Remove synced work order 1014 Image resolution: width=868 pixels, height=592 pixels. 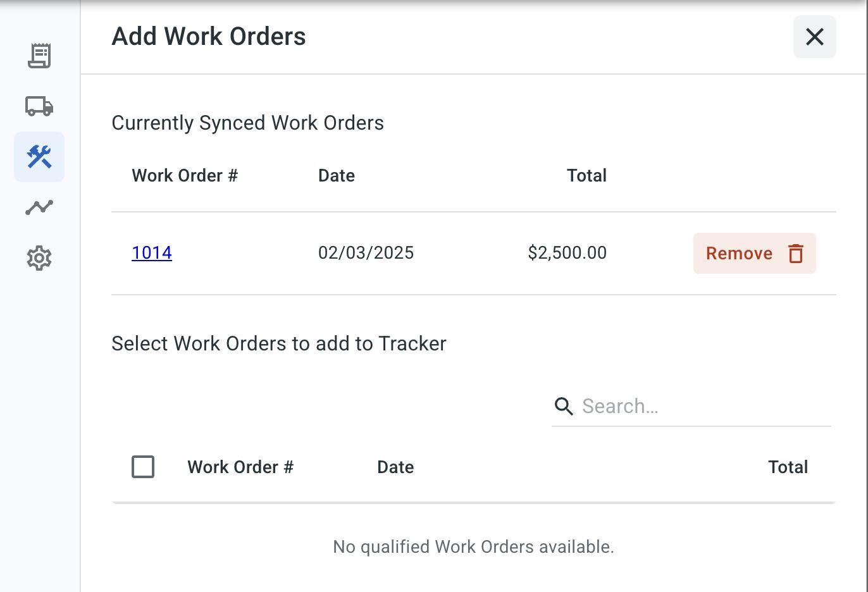click(x=754, y=253)
